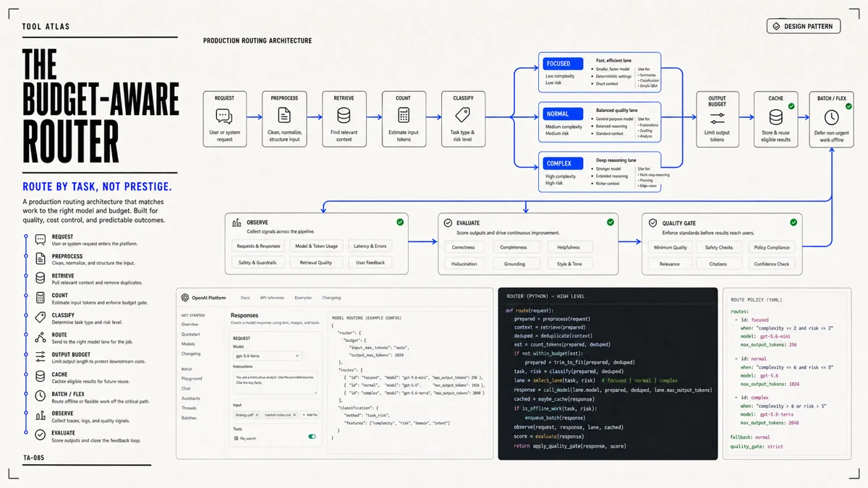Select Models in the sidebar

click(x=188, y=344)
